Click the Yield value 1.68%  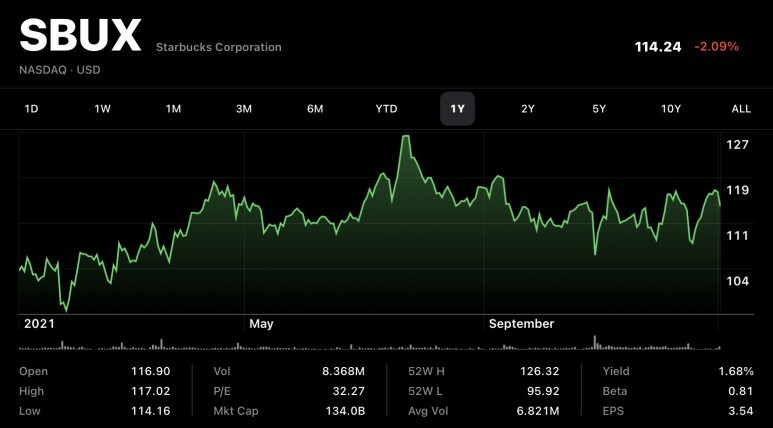click(735, 371)
